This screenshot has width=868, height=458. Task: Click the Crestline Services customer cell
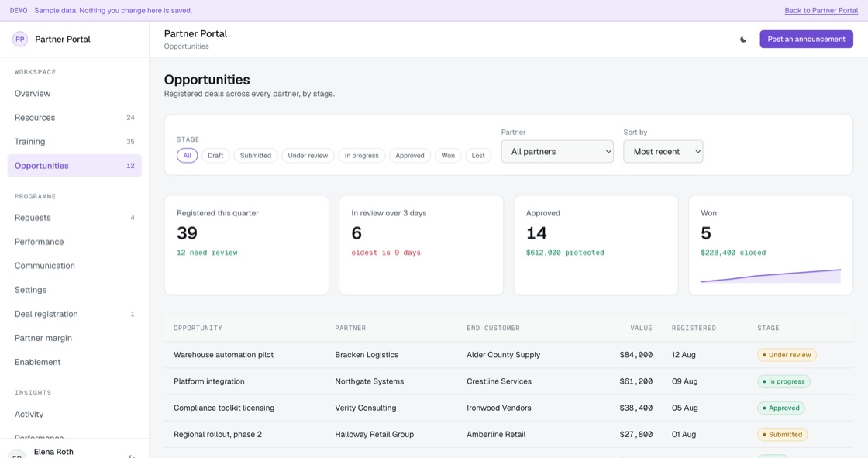coord(499,381)
